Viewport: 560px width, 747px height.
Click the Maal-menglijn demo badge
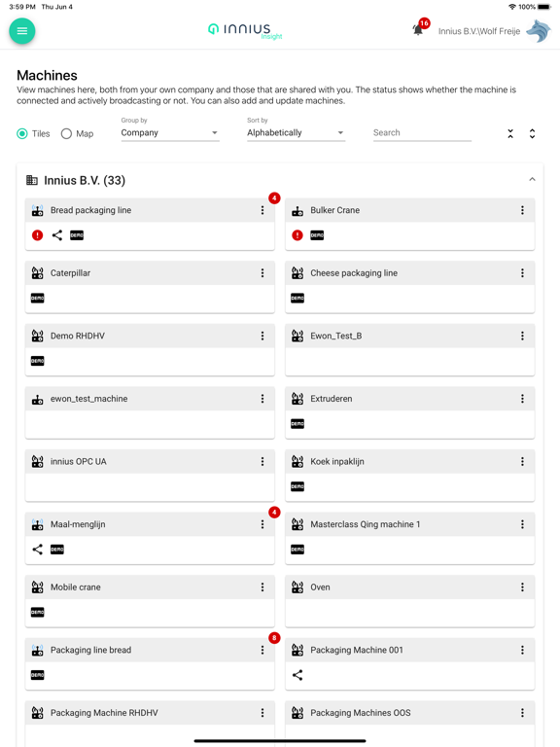coord(57,550)
